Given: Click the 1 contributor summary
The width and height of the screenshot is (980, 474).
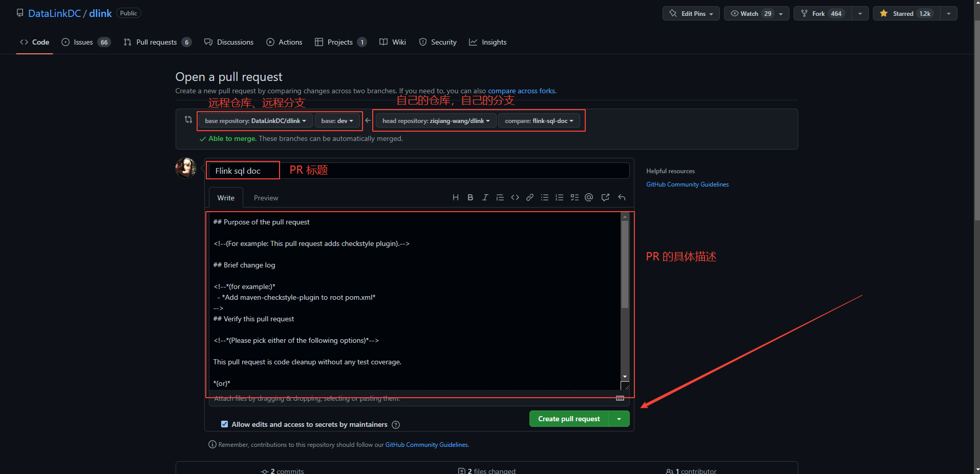Looking at the screenshot, I should click(x=691, y=471).
